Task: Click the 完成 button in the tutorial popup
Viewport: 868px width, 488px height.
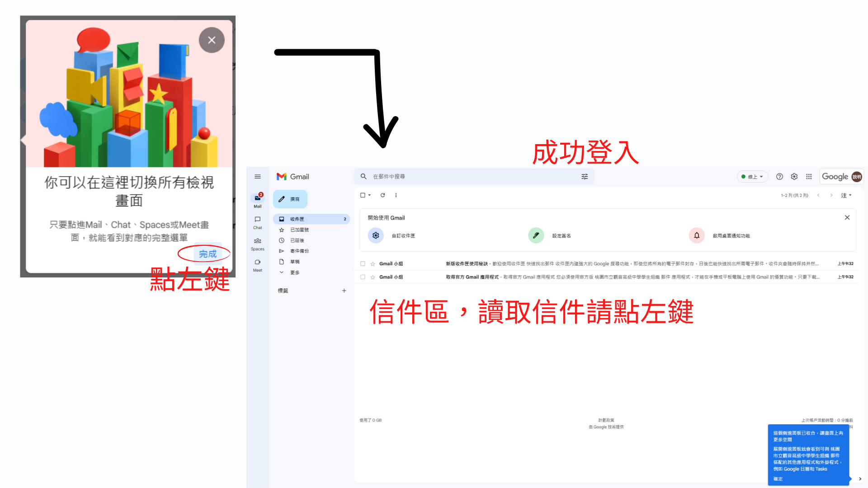Action: (x=206, y=253)
